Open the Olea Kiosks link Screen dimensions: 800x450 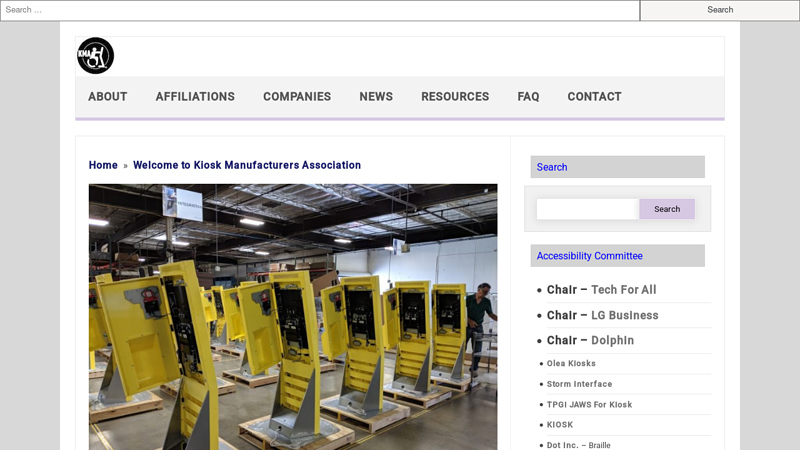click(571, 363)
